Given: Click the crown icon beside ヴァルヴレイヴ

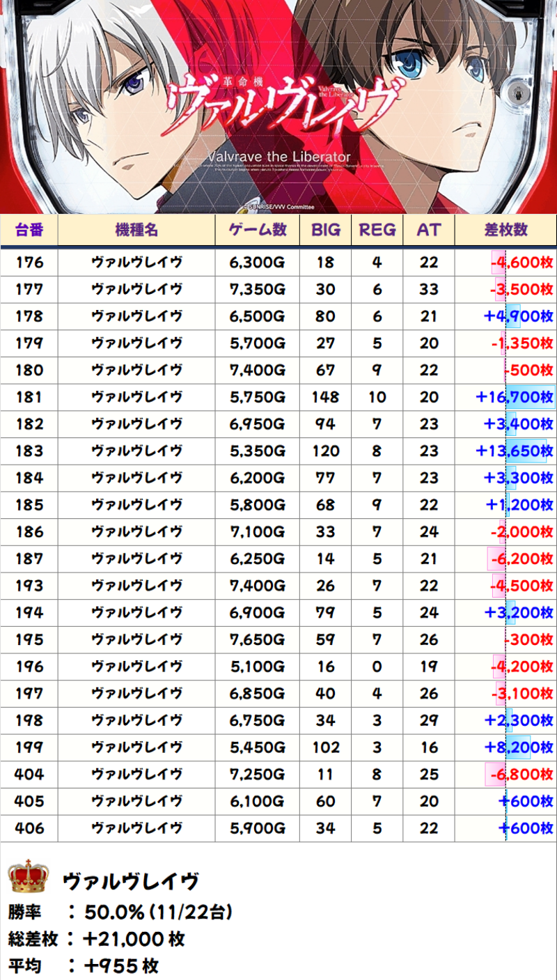Looking at the screenshot, I should click(x=29, y=876).
